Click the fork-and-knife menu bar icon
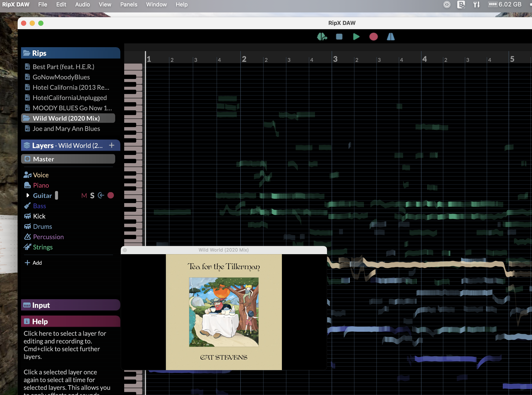 (476, 4)
